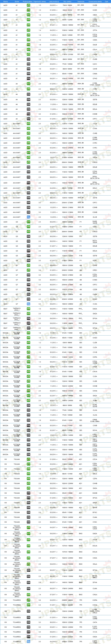Viewport: 111px width, 644px height.
Task: Click the 250kW / 340KM power cell
Action: (68, 637)
